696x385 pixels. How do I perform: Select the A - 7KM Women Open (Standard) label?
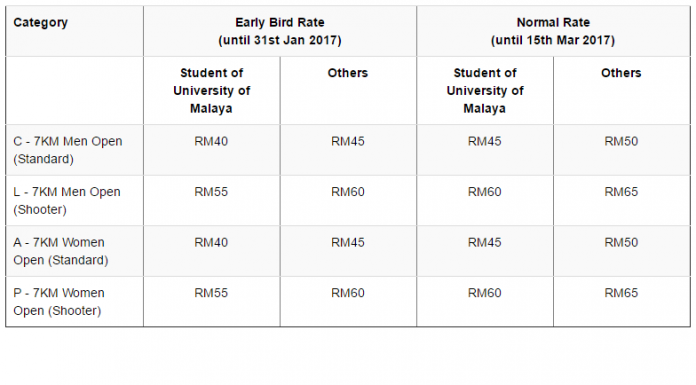click(61, 251)
